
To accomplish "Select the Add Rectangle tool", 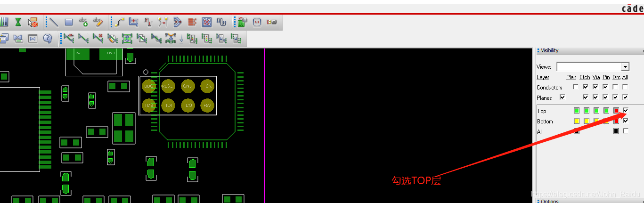I will coord(69,22).
